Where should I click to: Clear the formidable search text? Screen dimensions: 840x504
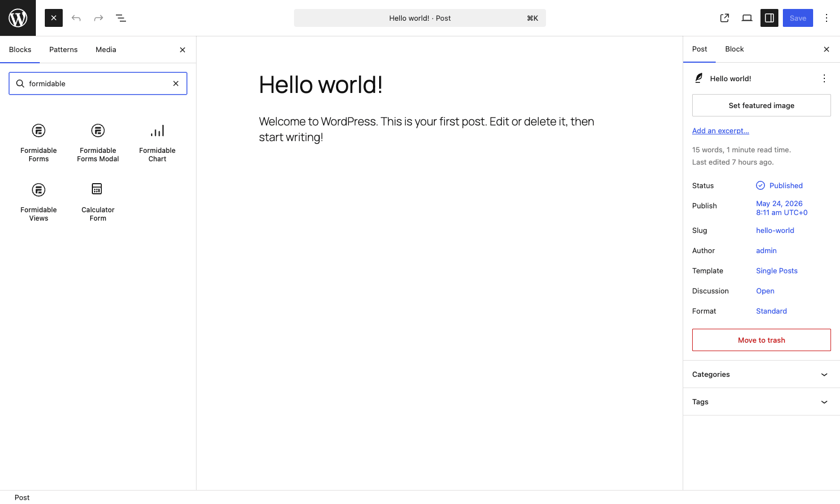pyautogui.click(x=176, y=83)
